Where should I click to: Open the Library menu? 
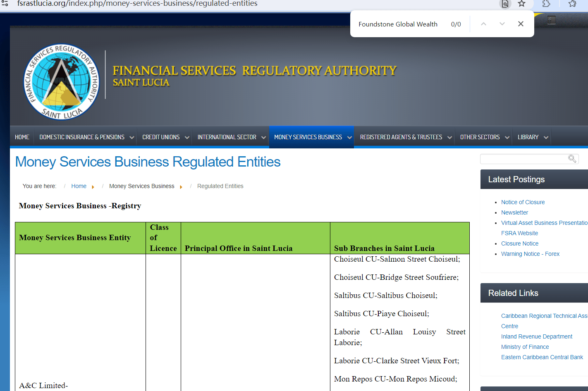[528, 137]
